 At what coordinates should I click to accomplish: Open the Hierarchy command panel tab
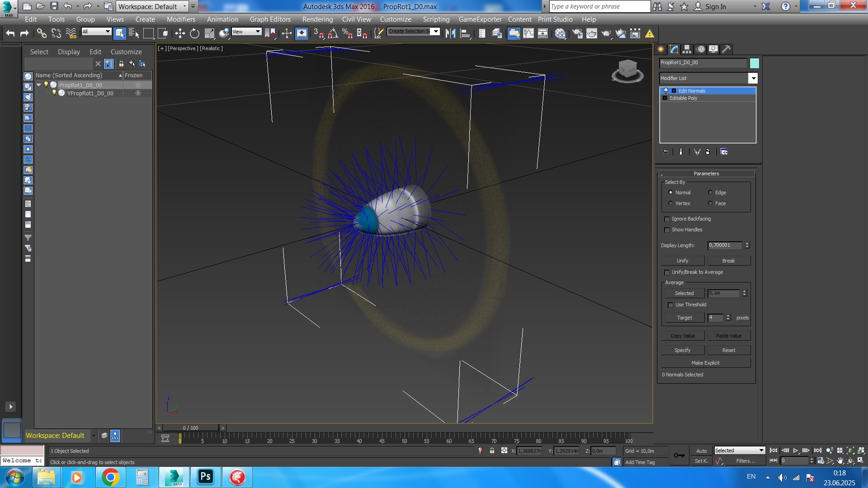687,49
